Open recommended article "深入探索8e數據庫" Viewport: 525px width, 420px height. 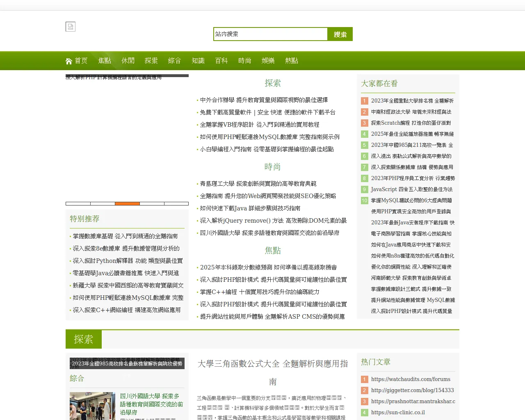[x=126, y=249]
